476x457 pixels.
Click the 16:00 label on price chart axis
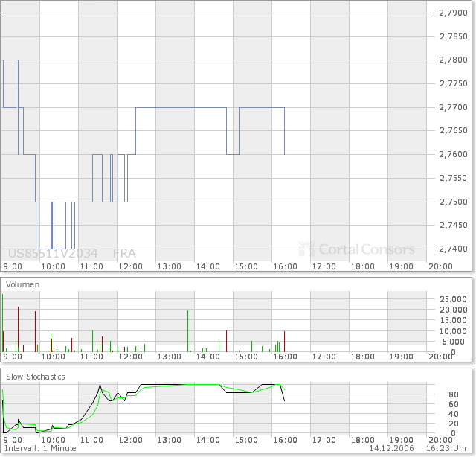(286, 266)
